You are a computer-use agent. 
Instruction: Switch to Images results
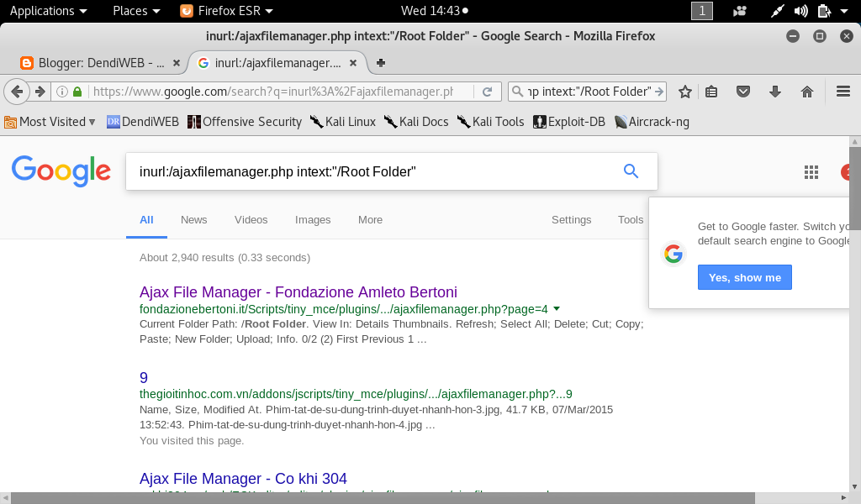(x=313, y=220)
